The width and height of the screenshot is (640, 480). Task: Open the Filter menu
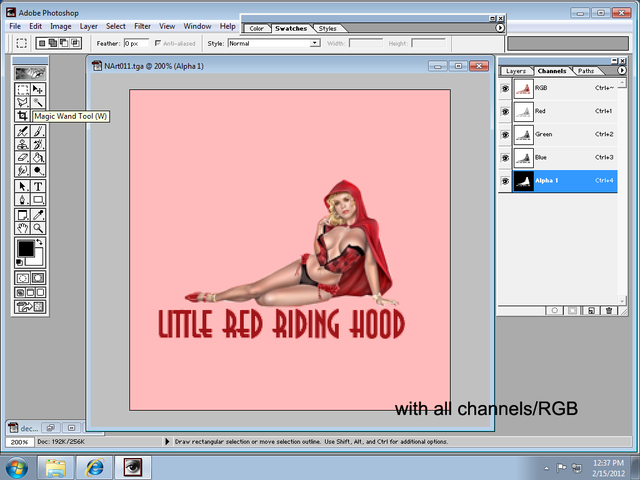point(142,27)
